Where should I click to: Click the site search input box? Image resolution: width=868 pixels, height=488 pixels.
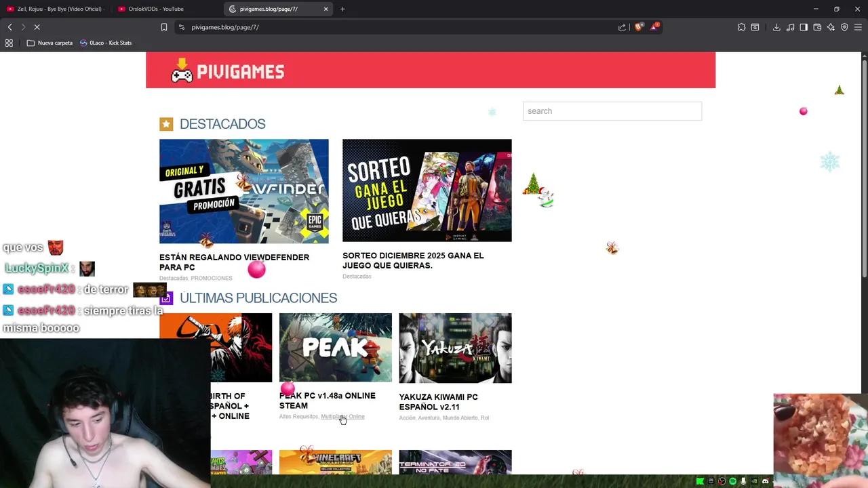[612, 111]
